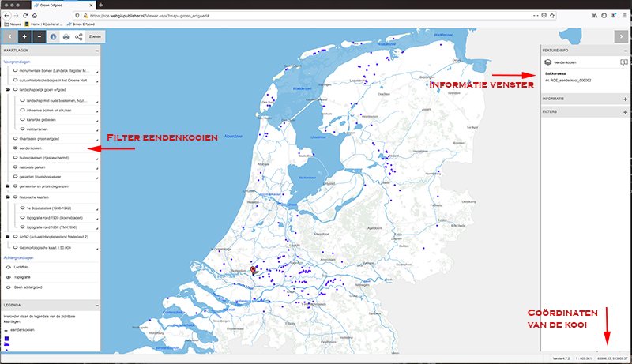Click the print map icon
632x364 pixels.
67,36
